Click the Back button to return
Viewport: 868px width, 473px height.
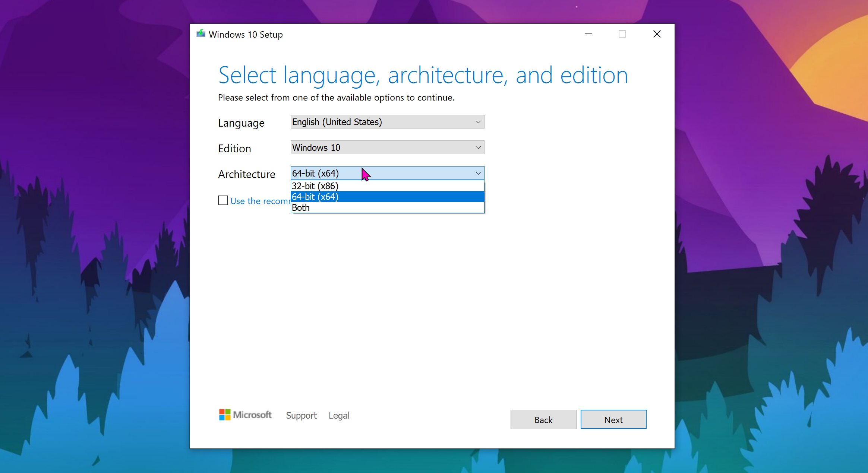point(543,419)
